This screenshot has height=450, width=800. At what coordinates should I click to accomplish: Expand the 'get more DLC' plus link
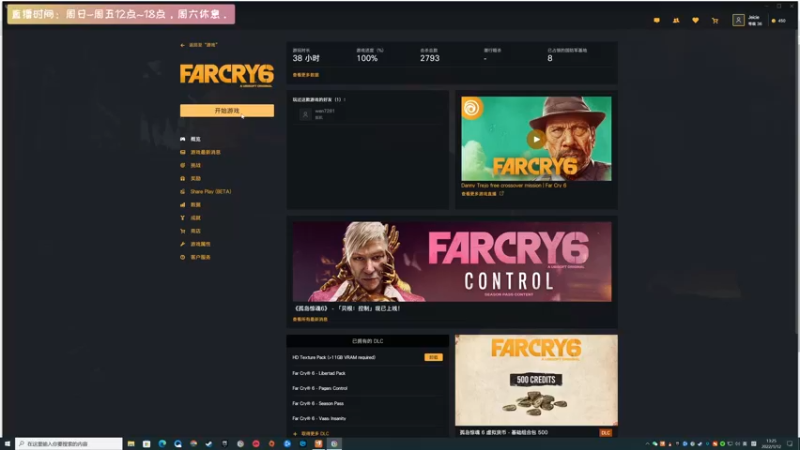(x=311, y=434)
